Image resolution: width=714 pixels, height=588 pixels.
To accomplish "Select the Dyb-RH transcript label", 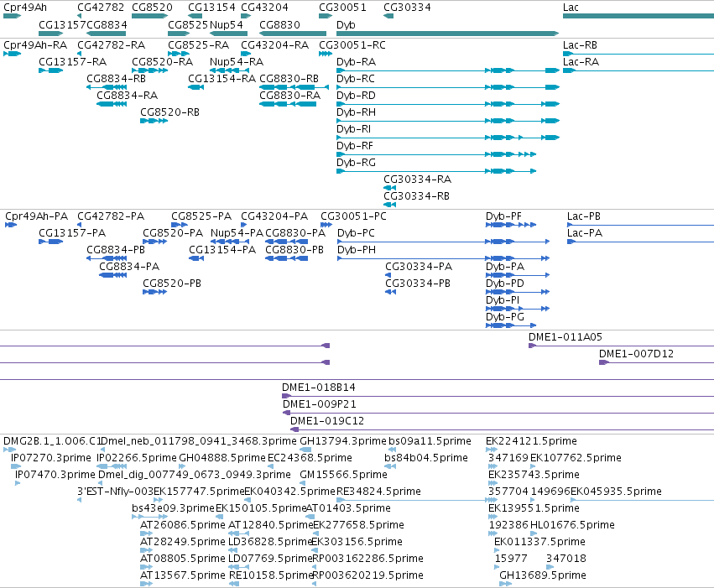I will [356, 112].
